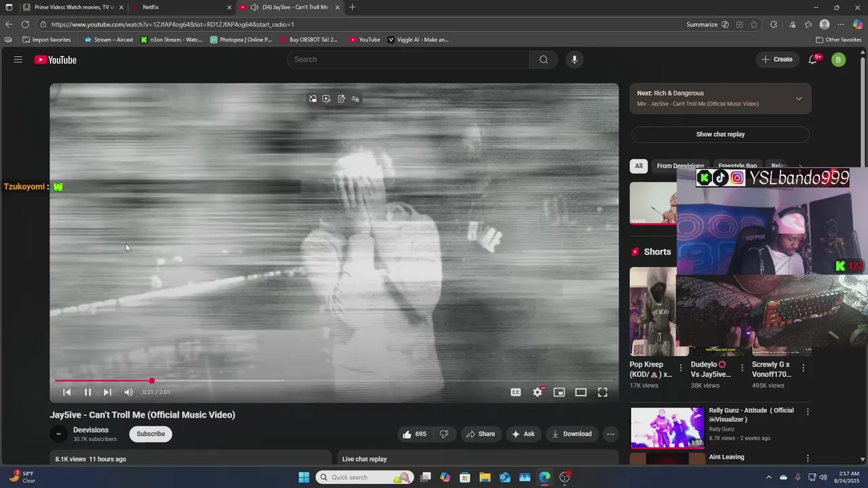Open options for Relly Gunz Attitude video

[808, 411]
